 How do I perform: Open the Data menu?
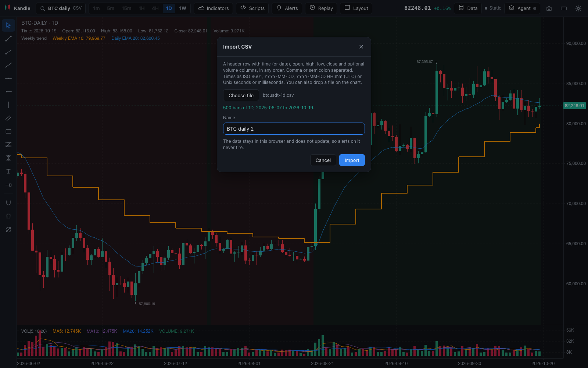[x=468, y=8]
